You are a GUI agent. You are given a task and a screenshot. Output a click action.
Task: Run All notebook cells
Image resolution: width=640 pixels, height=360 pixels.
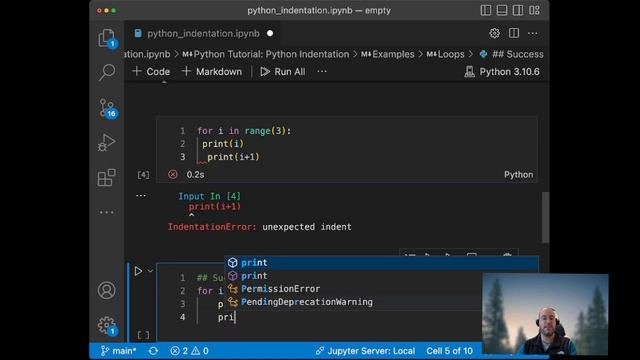[283, 71]
